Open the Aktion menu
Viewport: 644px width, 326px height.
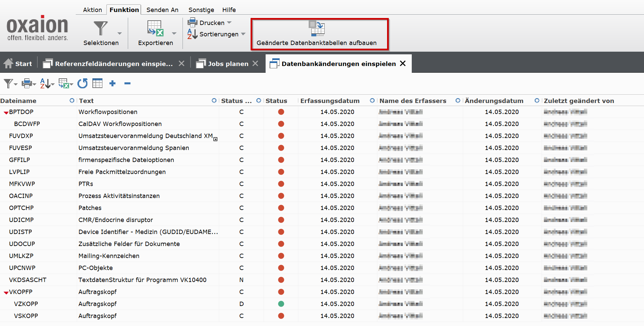click(92, 10)
